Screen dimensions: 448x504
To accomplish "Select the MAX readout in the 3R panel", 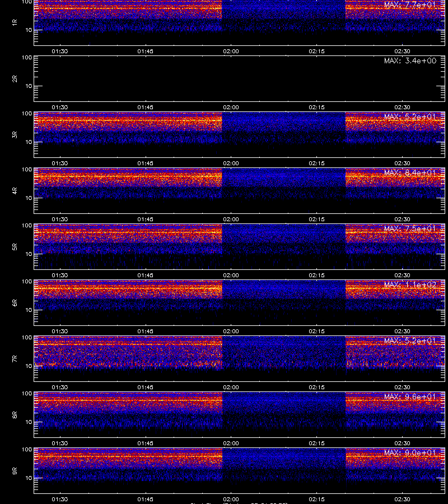I will click(x=410, y=116).
